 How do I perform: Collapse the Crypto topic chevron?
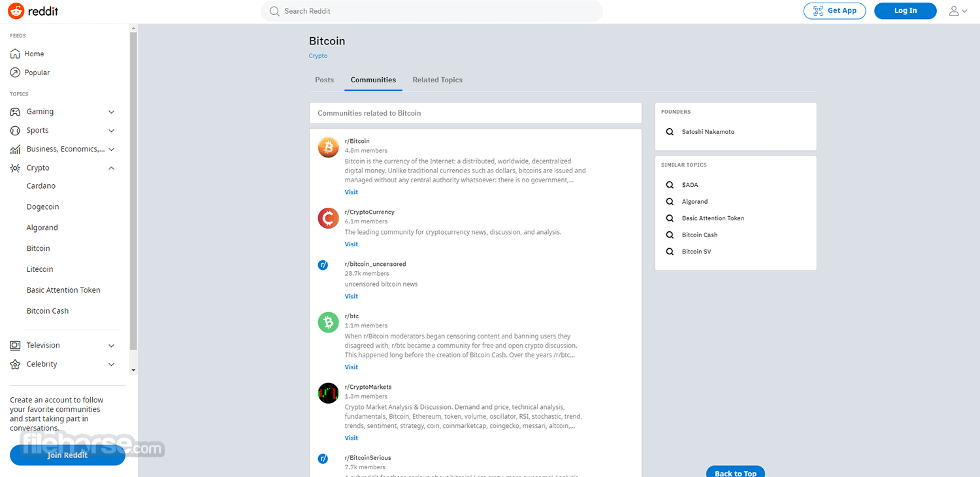coord(111,168)
